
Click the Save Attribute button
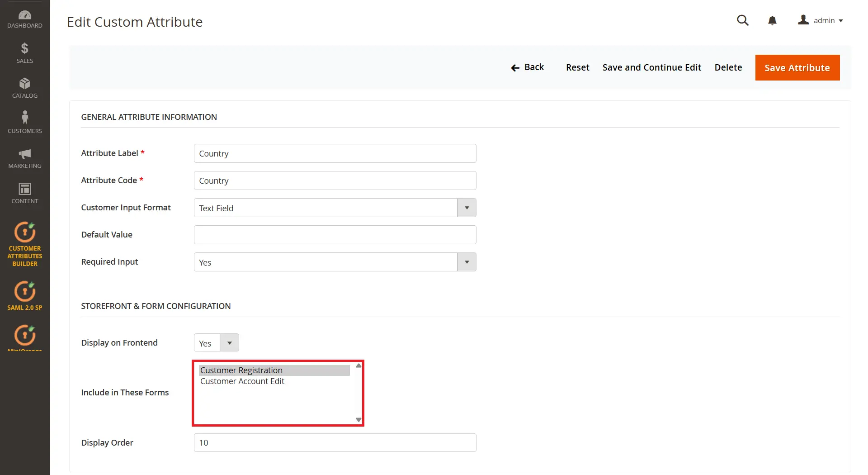coord(797,67)
